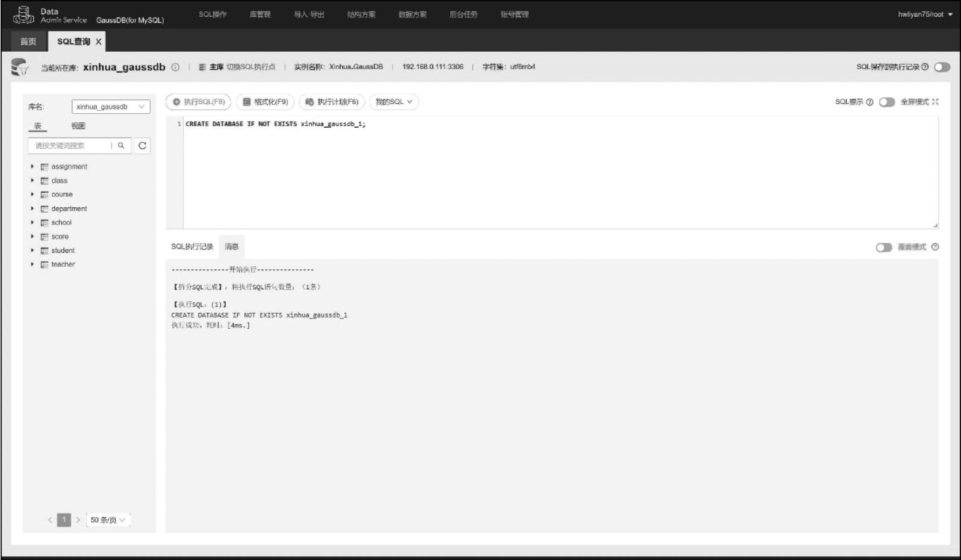Go to the next page of tables
The height and width of the screenshot is (560, 961).
tap(78, 520)
